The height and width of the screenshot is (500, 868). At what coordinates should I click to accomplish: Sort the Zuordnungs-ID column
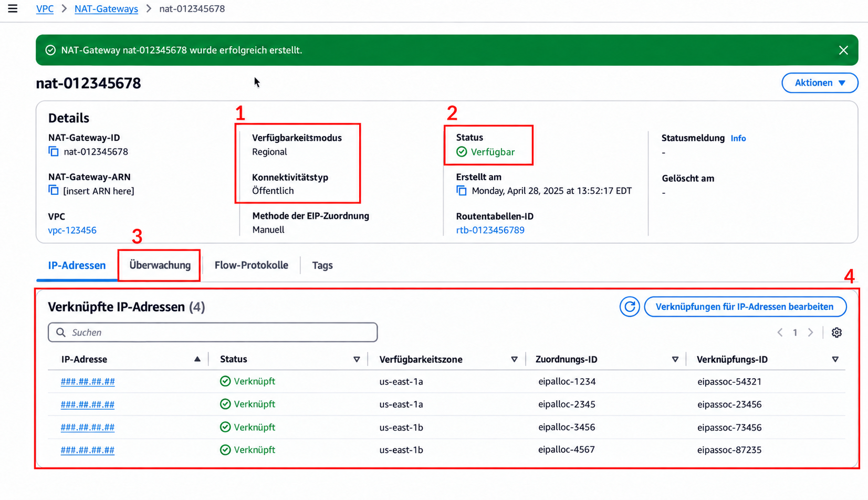click(x=675, y=359)
